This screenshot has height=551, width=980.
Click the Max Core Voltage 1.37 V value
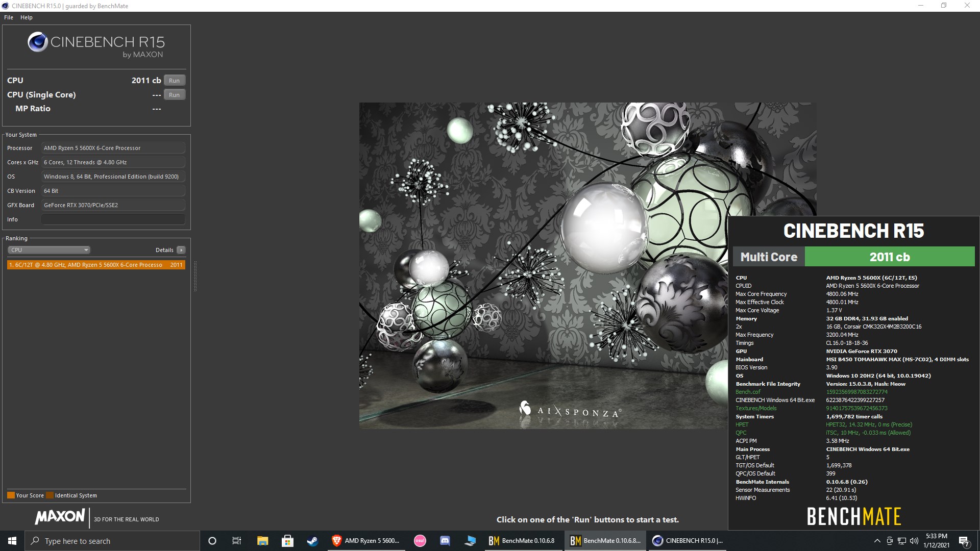pyautogui.click(x=834, y=310)
